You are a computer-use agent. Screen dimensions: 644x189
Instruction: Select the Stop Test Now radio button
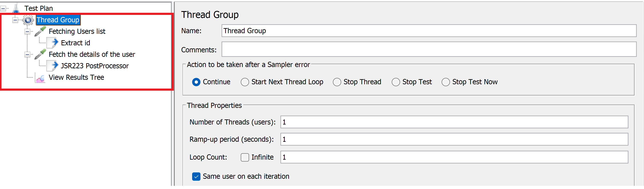coord(445,82)
